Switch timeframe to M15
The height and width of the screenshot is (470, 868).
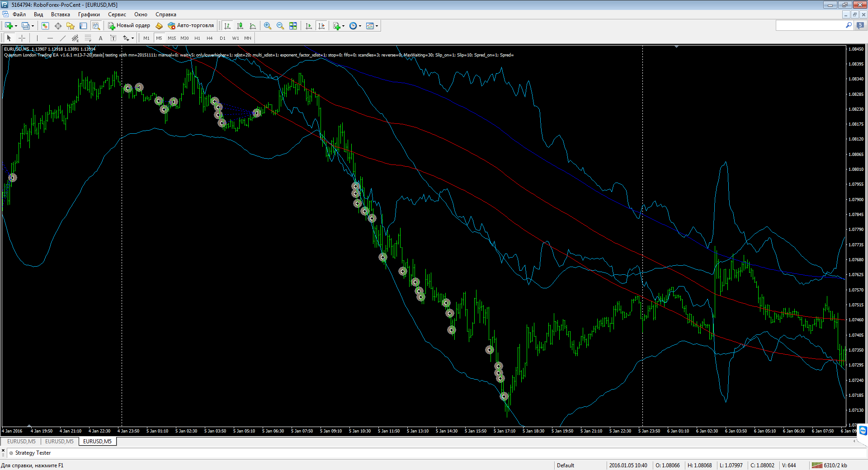[x=172, y=38]
